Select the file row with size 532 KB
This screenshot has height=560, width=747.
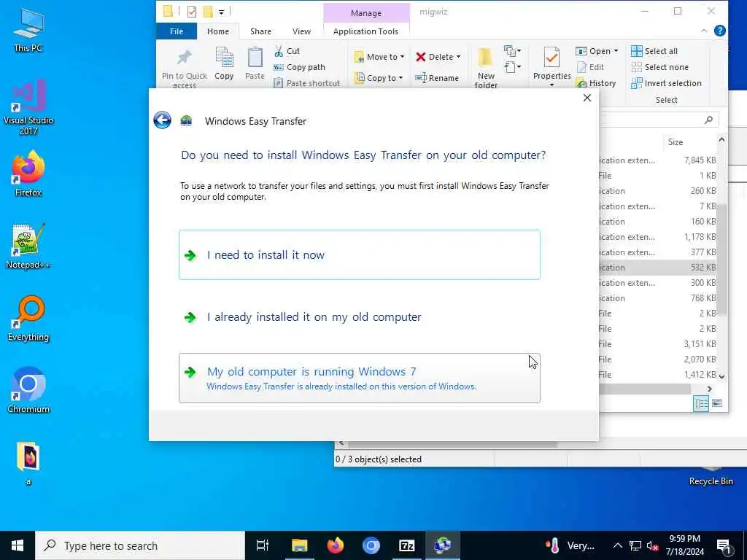pos(658,268)
